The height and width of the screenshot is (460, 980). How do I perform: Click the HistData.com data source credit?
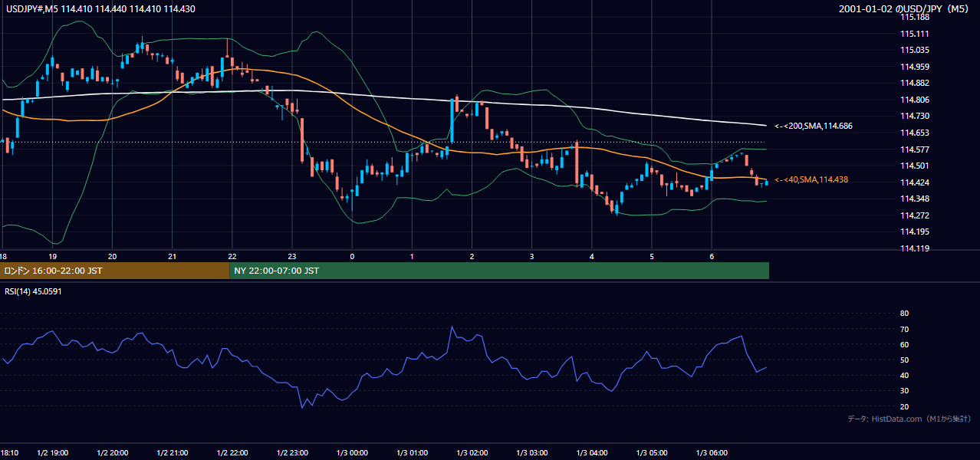(x=909, y=419)
